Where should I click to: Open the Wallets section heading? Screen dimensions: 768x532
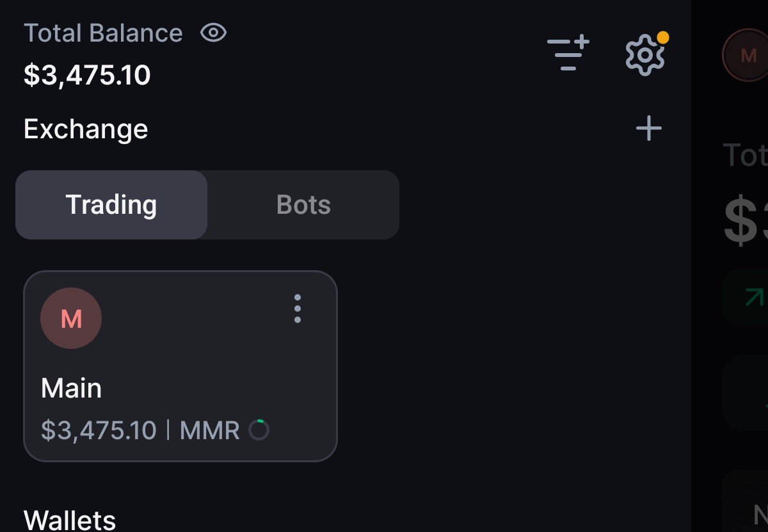click(70, 519)
